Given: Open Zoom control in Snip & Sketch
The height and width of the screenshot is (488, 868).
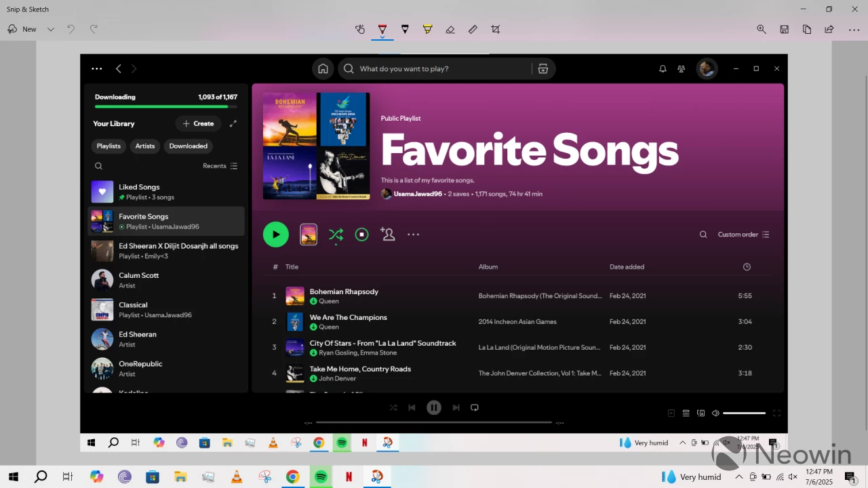Looking at the screenshot, I should [x=762, y=29].
